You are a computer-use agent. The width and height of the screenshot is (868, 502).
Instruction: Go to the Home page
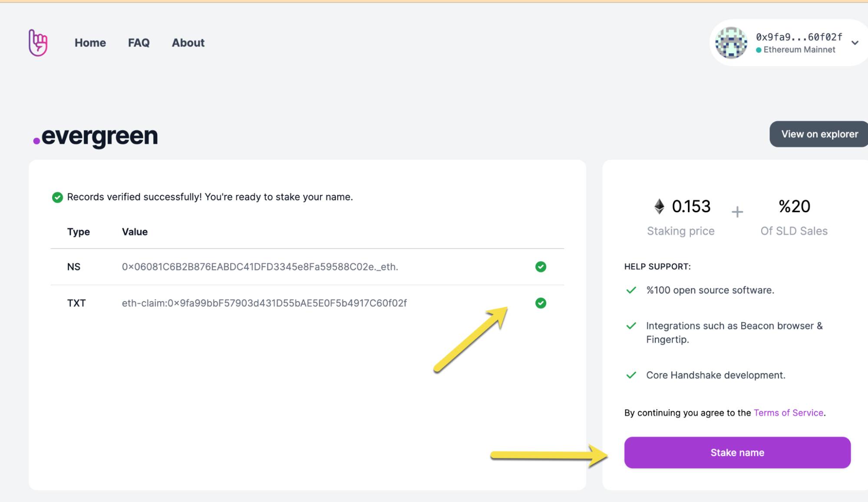click(90, 43)
